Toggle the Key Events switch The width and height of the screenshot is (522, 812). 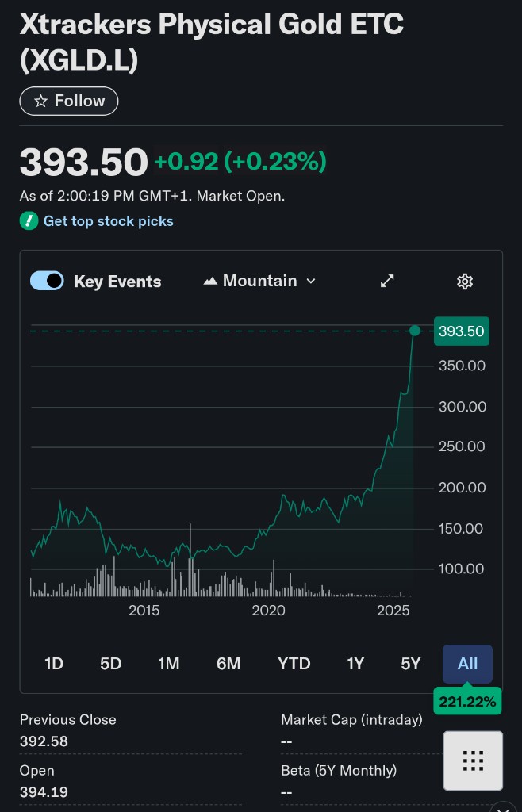[x=47, y=281]
